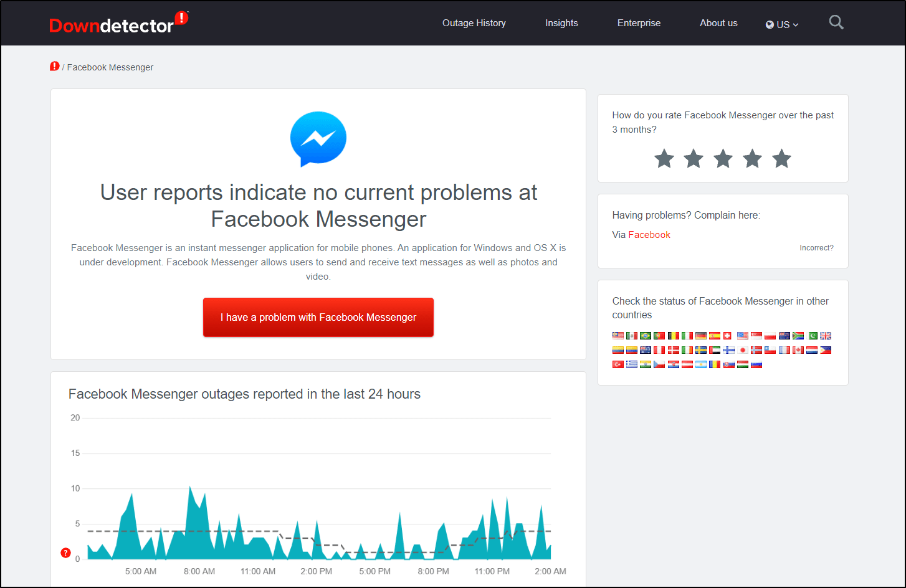Select the New Zealand flag
This screenshot has width=906, height=588.
coord(784,336)
